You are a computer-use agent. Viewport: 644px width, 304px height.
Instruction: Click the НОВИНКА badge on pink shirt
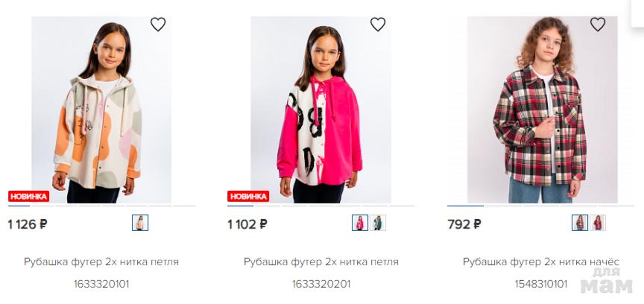tap(248, 197)
